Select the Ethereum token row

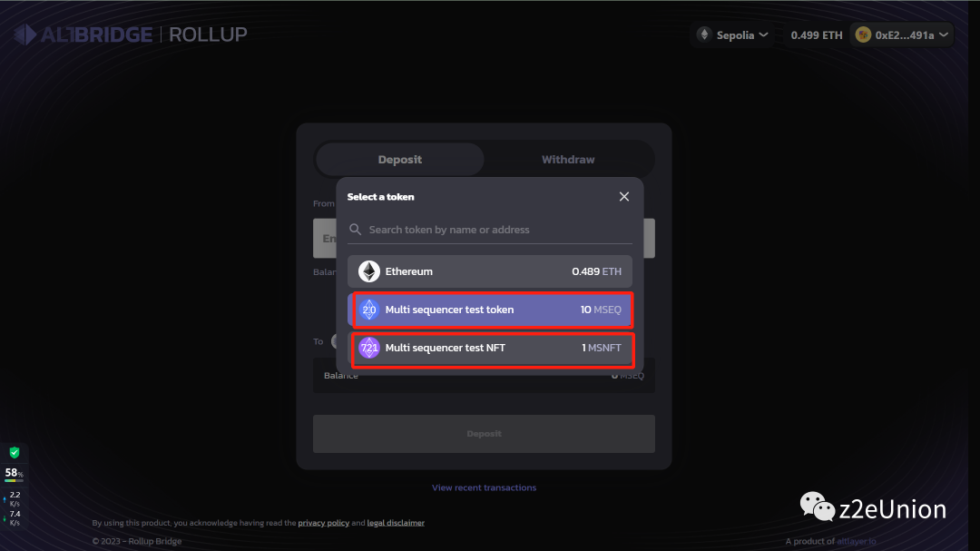point(490,271)
